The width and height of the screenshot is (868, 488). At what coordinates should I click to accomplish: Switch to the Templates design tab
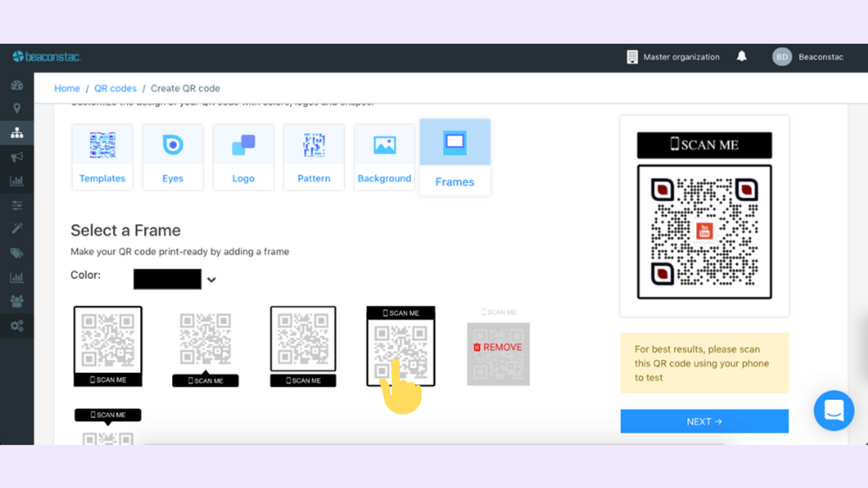(x=102, y=157)
